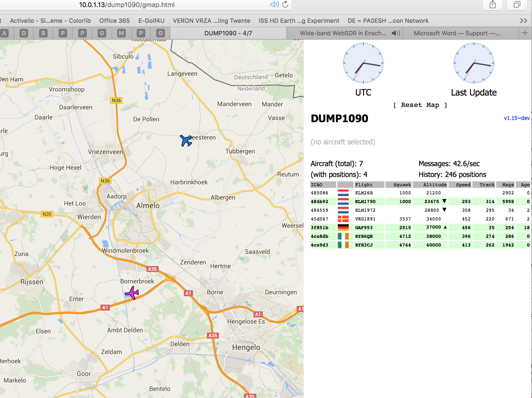Open ISS HD Earth Experiment bookmark
Image resolution: width=532 pixels, height=398 pixels.
(299, 21)
